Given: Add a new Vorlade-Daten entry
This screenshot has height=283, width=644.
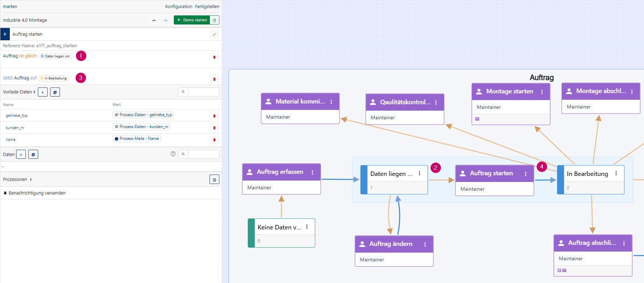Looking at the screenshot, I should click(43, 92).
